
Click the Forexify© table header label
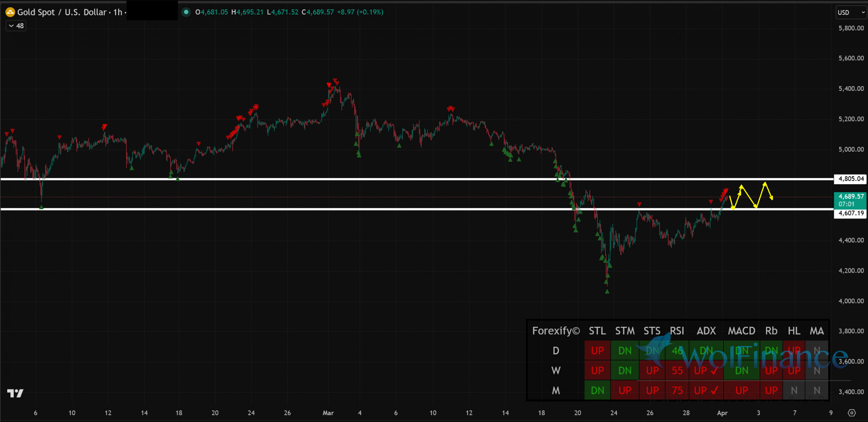pos(556,331)
